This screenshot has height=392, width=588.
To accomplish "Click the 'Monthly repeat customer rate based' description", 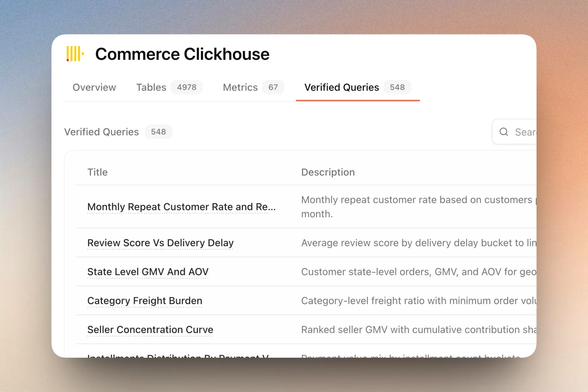I will pos(419,207).
